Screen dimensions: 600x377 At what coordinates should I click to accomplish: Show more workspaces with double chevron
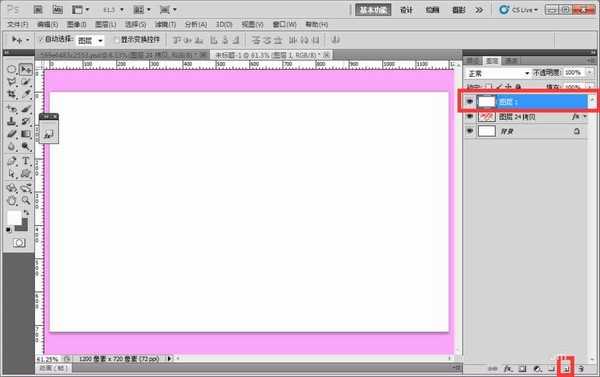pyautogui.click(x=479, y=10)
